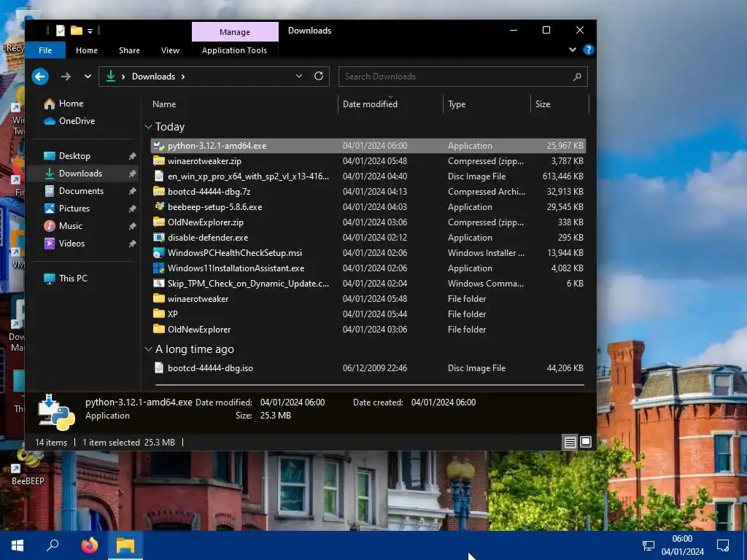Switch to the Share ribbon tab

click(130, 50)
